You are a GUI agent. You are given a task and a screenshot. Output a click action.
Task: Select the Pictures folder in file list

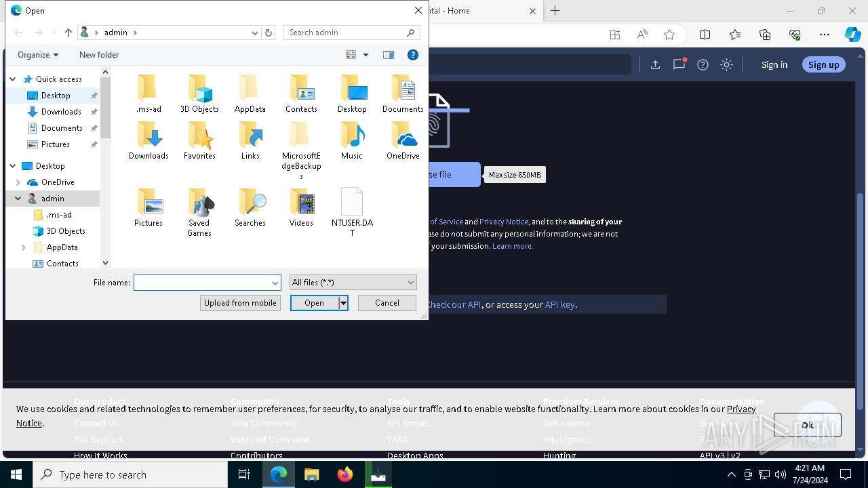pos(149,208)
